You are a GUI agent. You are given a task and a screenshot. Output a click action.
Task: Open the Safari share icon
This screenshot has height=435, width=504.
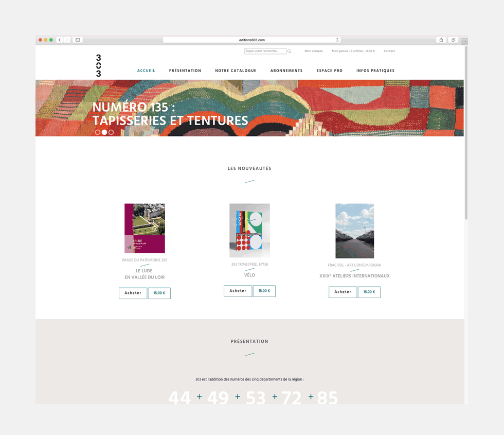coord(441,40)
